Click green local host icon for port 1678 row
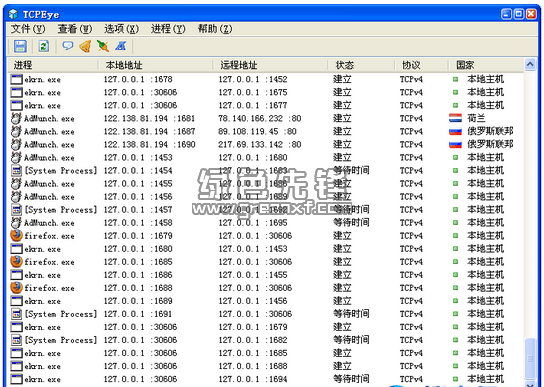Viewport: 544px width, 387px height. (x=455, y=79)
